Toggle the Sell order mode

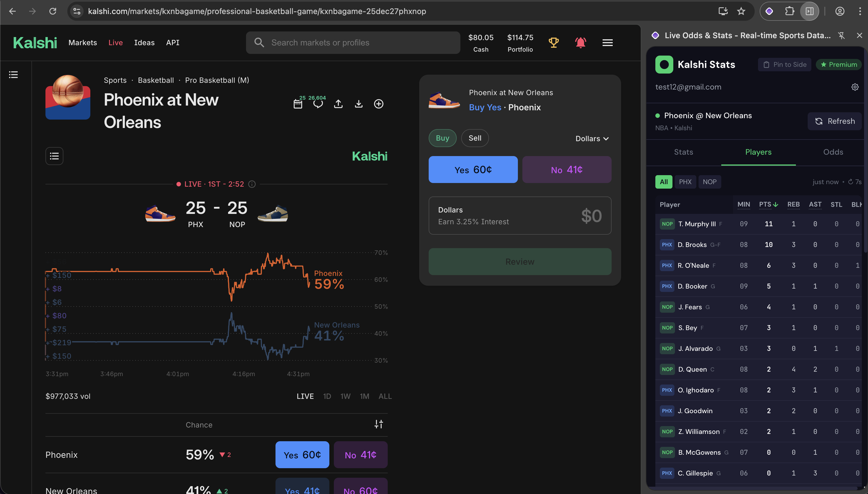[475, 138]
